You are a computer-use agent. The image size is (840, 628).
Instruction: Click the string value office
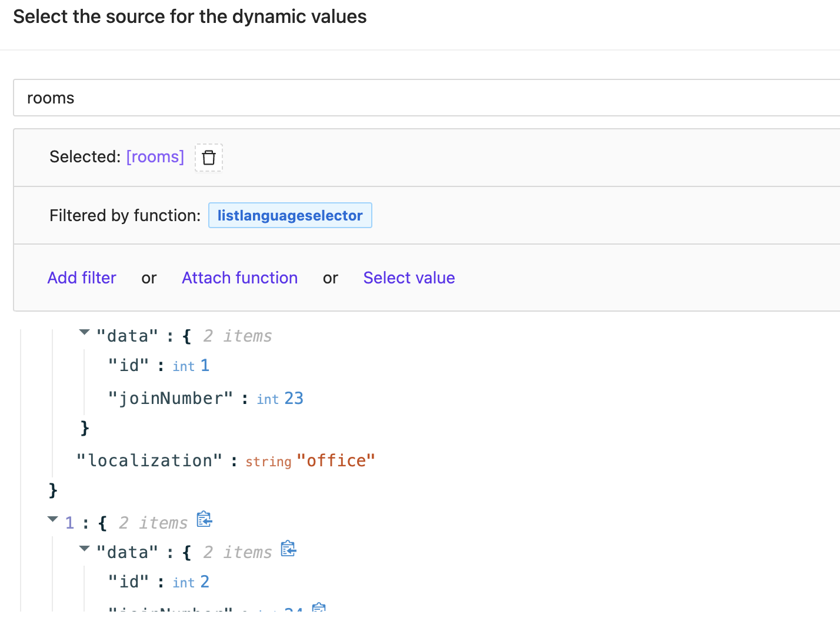pyautogui.click(x=336, y=460)
